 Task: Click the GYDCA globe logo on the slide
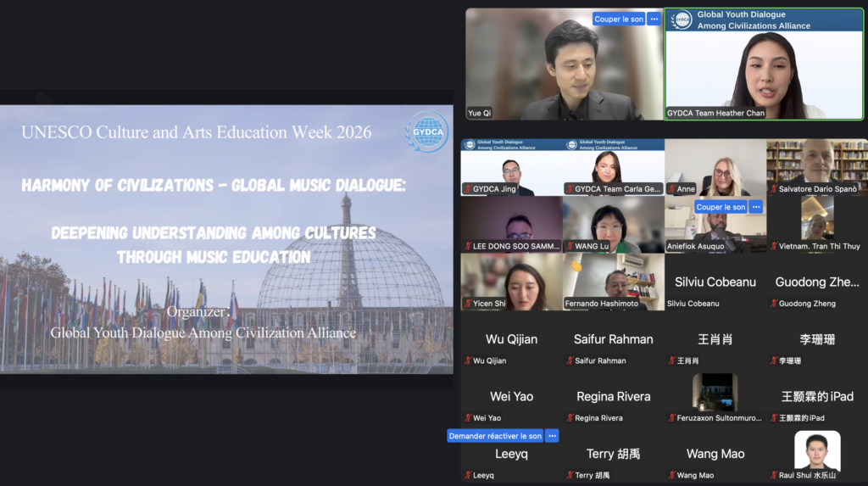coord(427,132)
